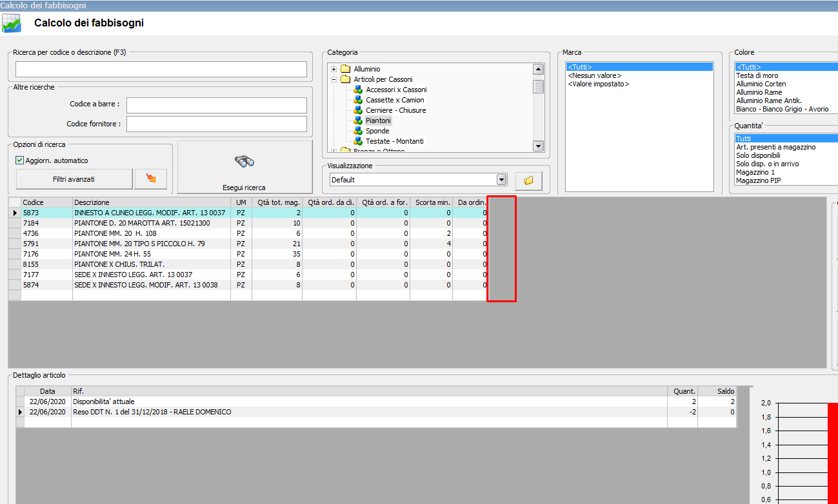Sort by Qtà ord. a for. column header

coord(383,202)
